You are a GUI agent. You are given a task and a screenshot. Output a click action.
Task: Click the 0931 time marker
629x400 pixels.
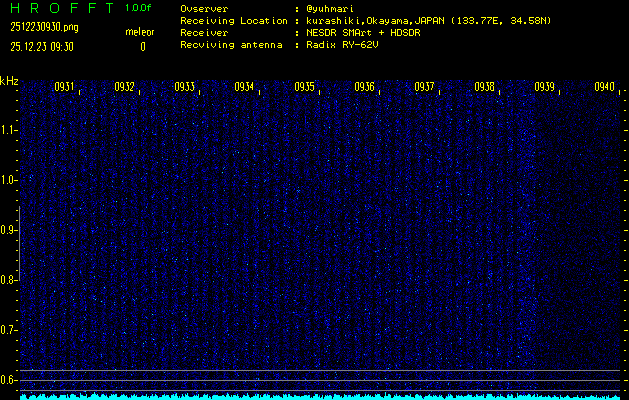(64, 87)
